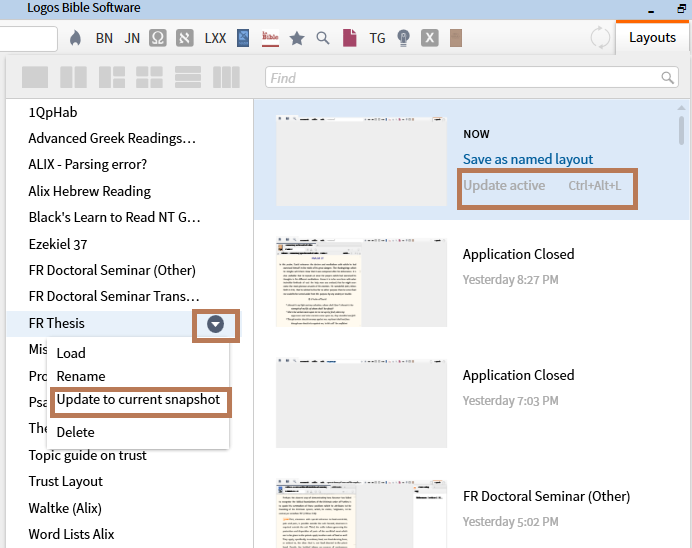
Task: Select the stacked rows layout icon
Action: 188,77
